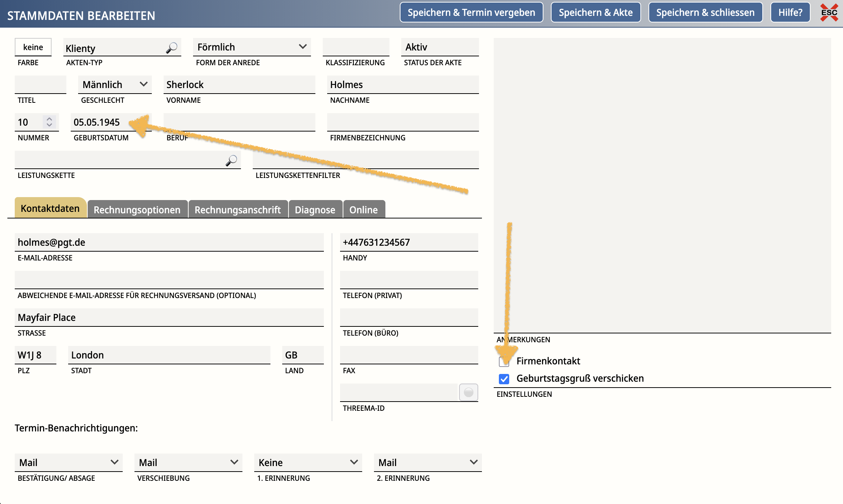843x504 pixels.
Task: Click the red ESC close icon
Action: click(829, 13)
